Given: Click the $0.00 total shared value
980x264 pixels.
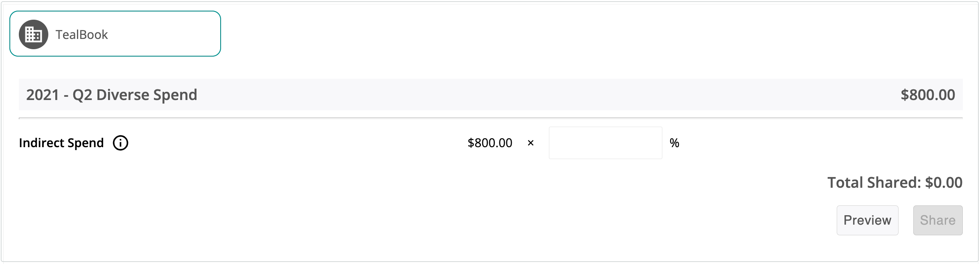Looking at the screenshot, I should pos(944,183).
